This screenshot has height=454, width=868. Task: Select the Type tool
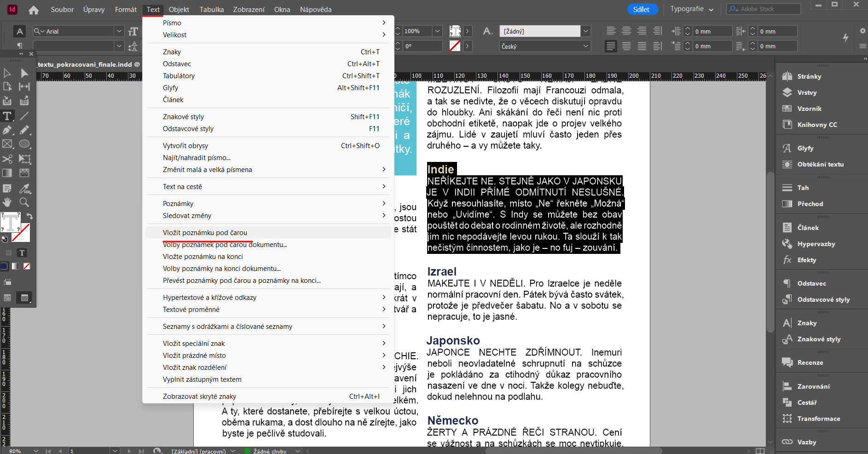(x=7, y=116)
